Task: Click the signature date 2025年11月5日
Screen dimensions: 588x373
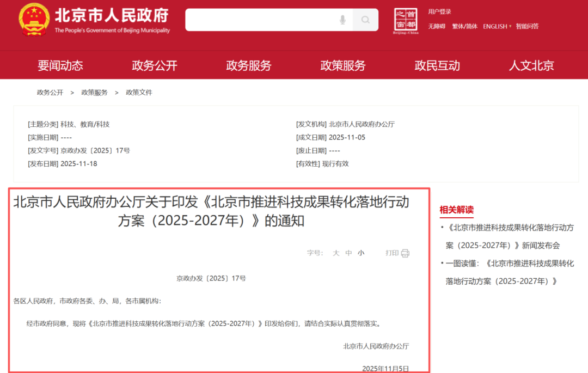Action: 385,369
